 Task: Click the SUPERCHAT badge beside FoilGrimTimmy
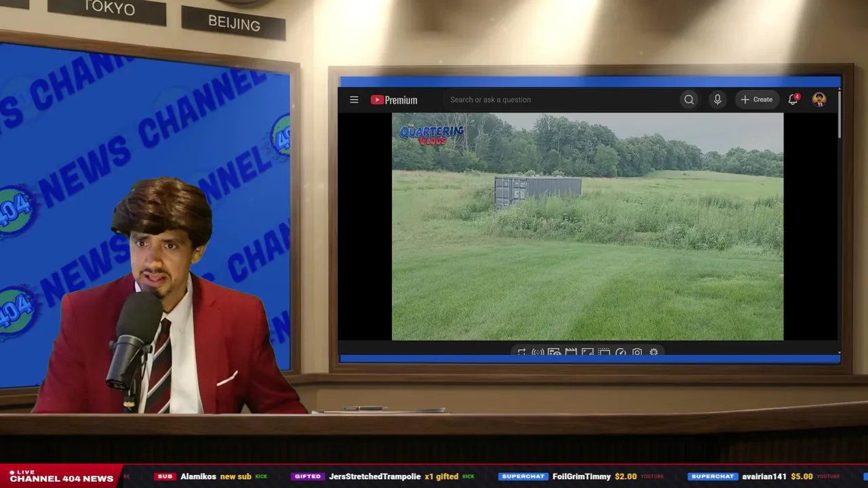[523, 476]
